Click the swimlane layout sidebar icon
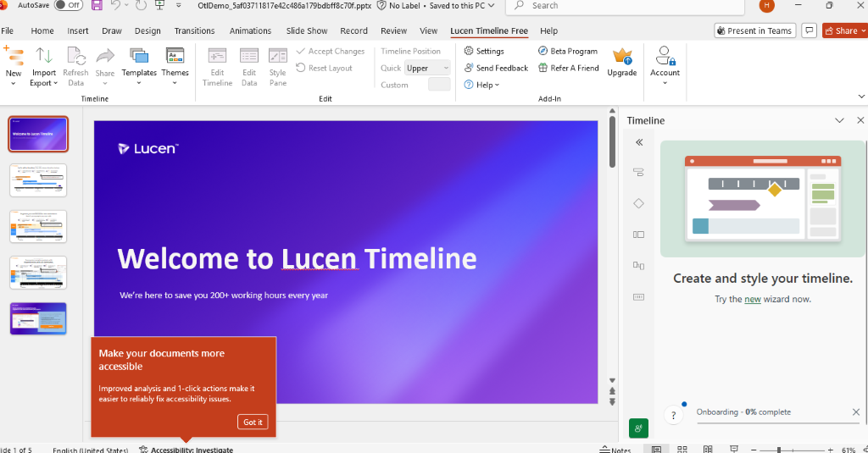Screen dimensions: 868x453 [638, 235]
